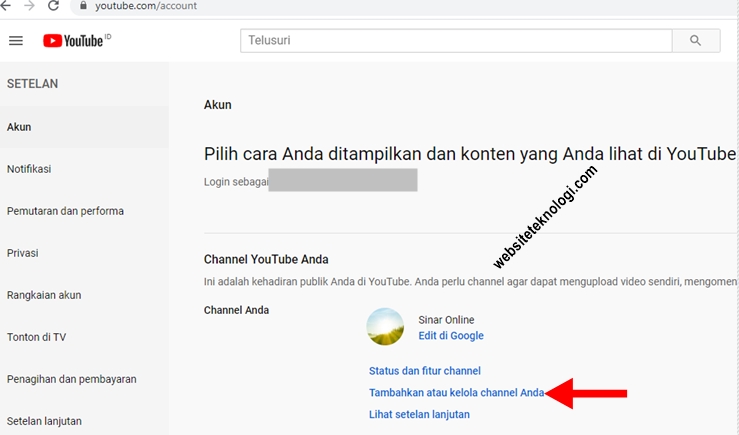
Task: Go back with the browser back arrow
Action: point(6,6)
